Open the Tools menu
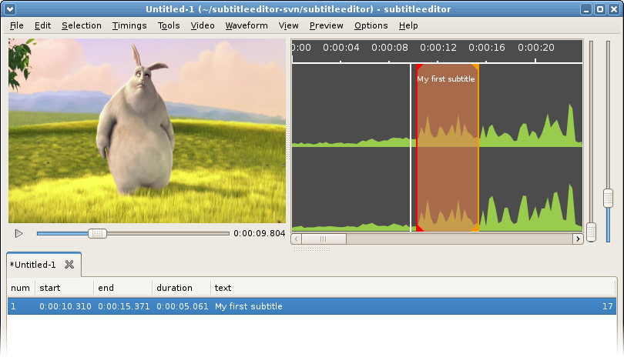 pyautogui.click(x=169, y=26)
